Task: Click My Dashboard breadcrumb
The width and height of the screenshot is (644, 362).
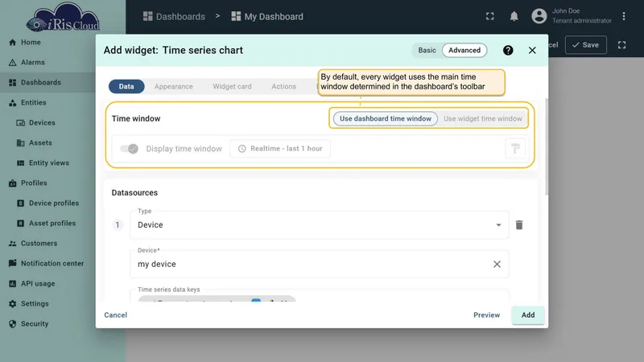Action: click(x=267, y=16)
